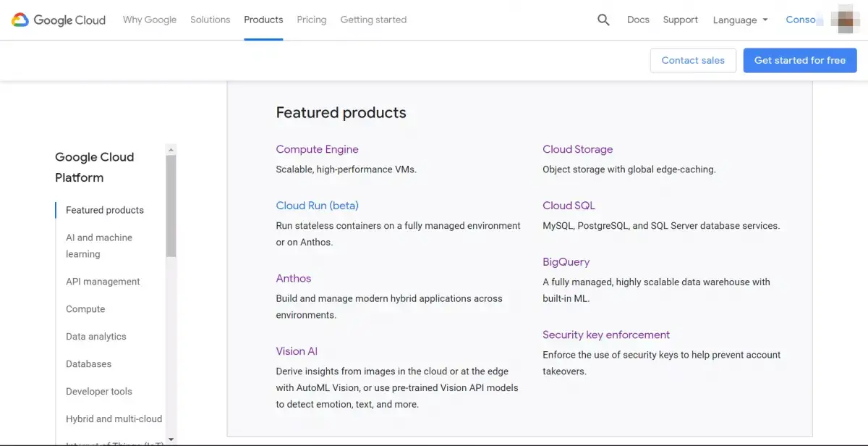Select API management in the sidebar
The width and height of the screenshot is (868, 446).
point(103,282)
